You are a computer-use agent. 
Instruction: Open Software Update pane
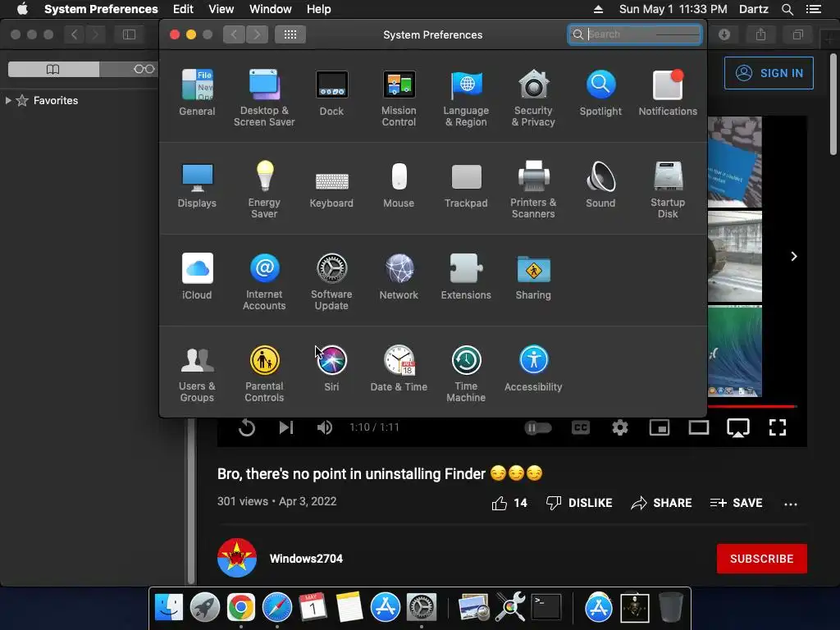click(331, 282)
